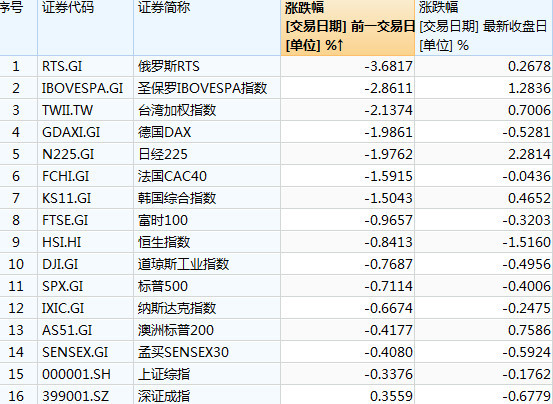The height and width of the screenshot is (404, 553).
Task: Select code 000001.SH
Action: [76, 374]
